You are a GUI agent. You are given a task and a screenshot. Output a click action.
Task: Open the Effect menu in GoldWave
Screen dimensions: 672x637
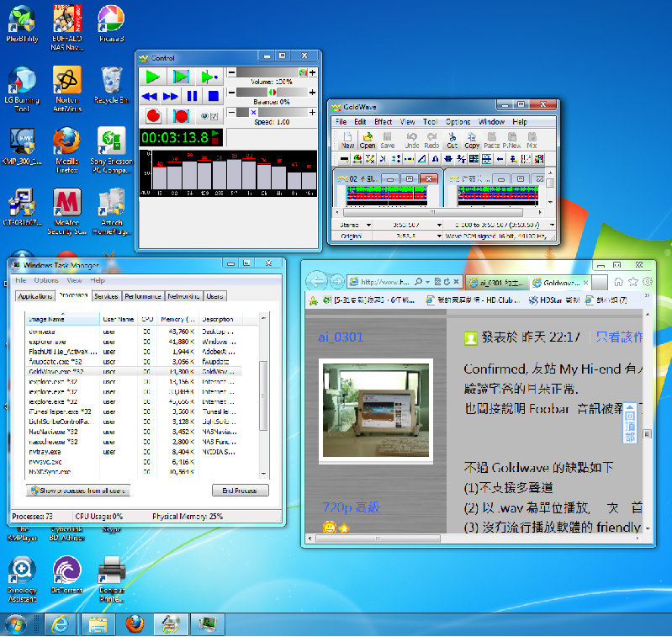[x=383, y=122]
